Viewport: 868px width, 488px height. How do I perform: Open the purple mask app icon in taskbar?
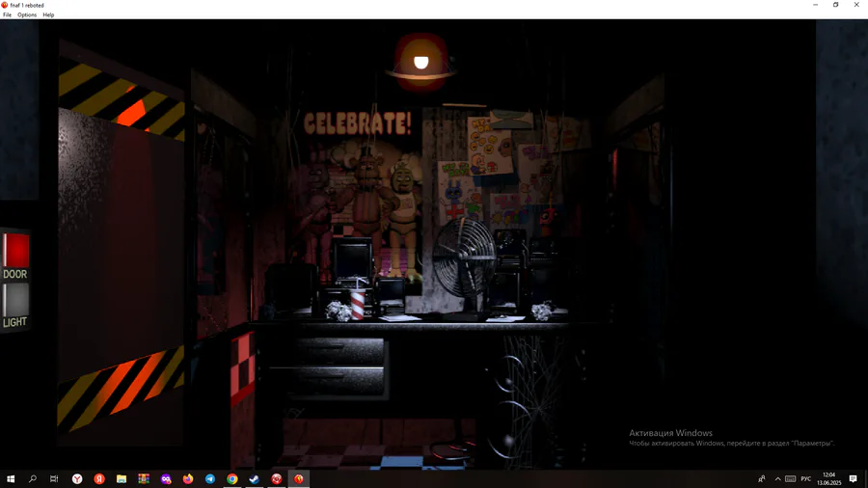166,479
